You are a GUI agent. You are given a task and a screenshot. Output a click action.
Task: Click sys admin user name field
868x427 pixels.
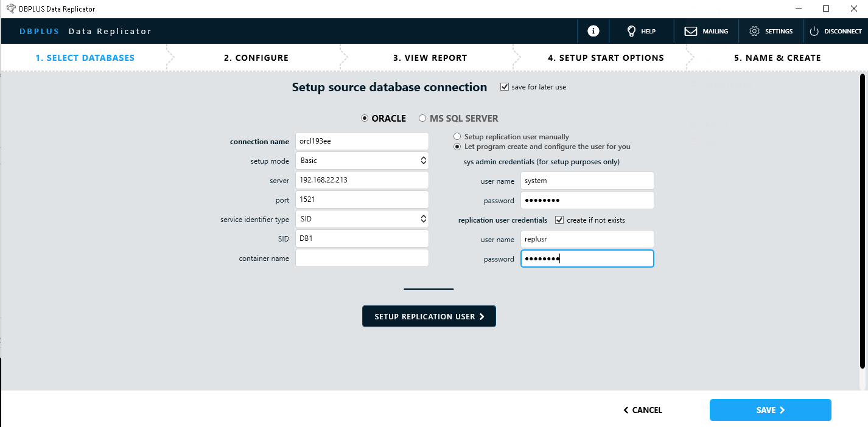tap(587, 181)
